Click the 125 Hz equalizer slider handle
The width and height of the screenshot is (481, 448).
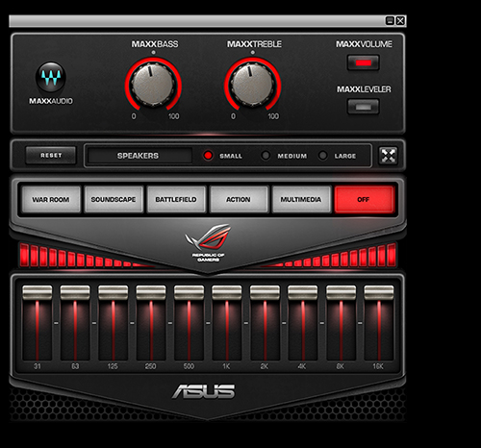coord(113,292)
